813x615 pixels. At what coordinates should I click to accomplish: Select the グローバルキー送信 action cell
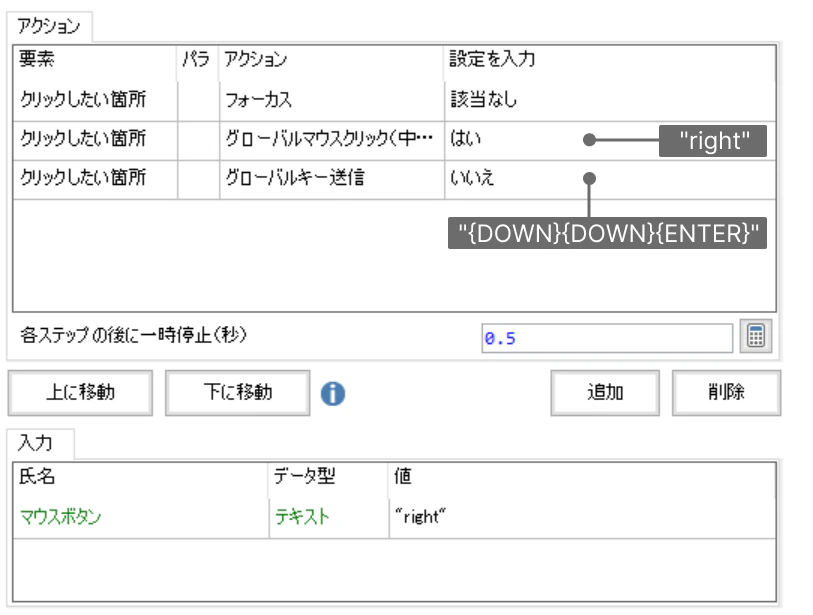click(331, 178)
